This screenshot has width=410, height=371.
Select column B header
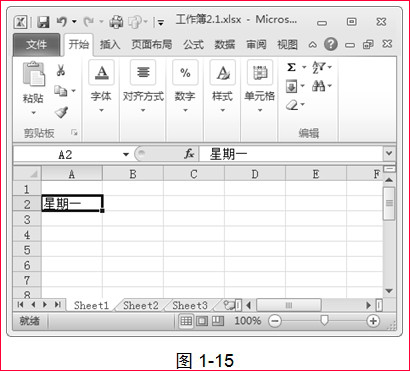click(x=133, y=174)
